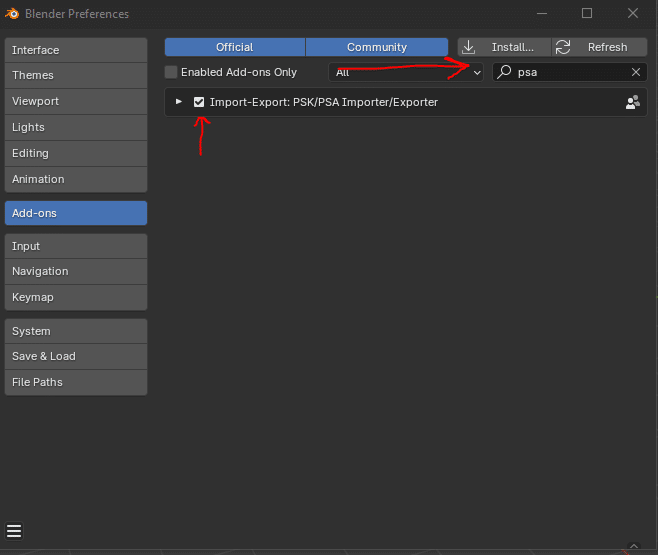
Task: Close the Blender Preferences window
Action: (633, 13)
